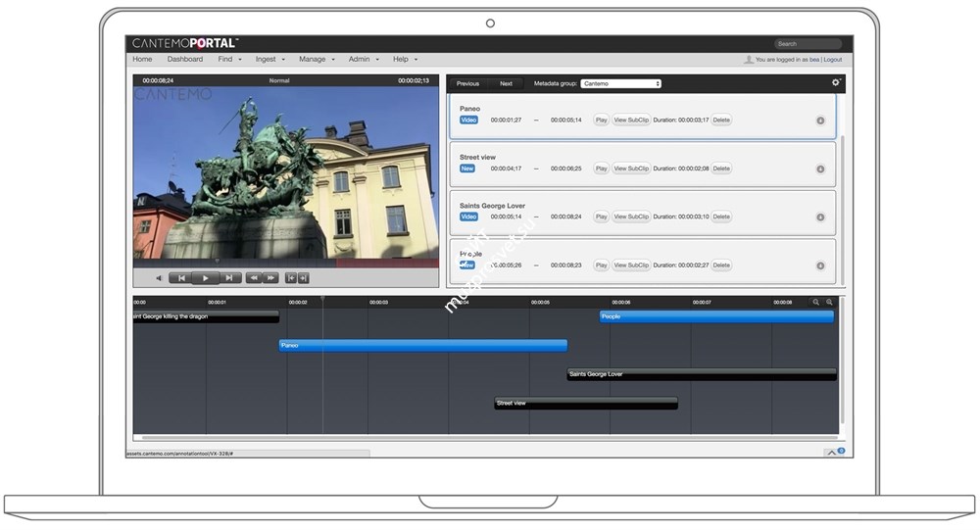Delete the Saints George Lover annotation
This screenshot has width=980, height=530.
click(721, 217)
